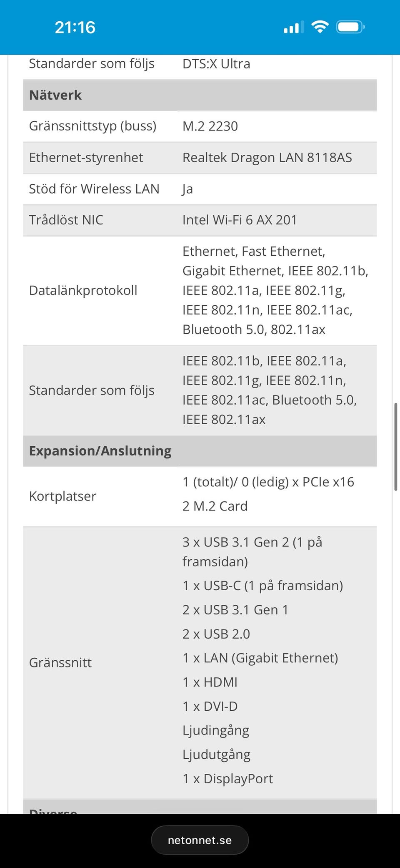Tap the Gränssnitt row label
This screenshot has width=400, height=868.
click(60, 662)
